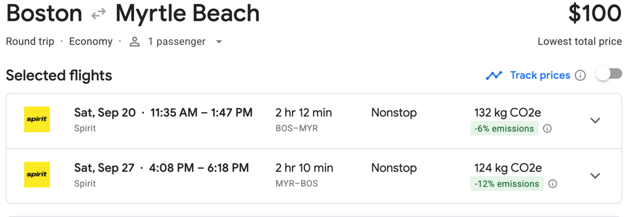The height and width of the screenshot is (217, 644).
Task: Select the -12% emissions badge
Action: tap(507, 184)
